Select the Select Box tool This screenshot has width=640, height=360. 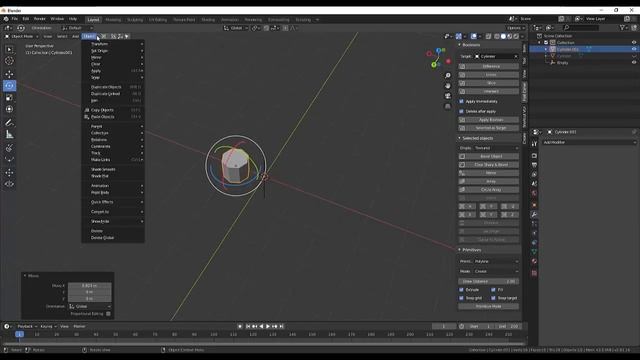click(9, 49)
